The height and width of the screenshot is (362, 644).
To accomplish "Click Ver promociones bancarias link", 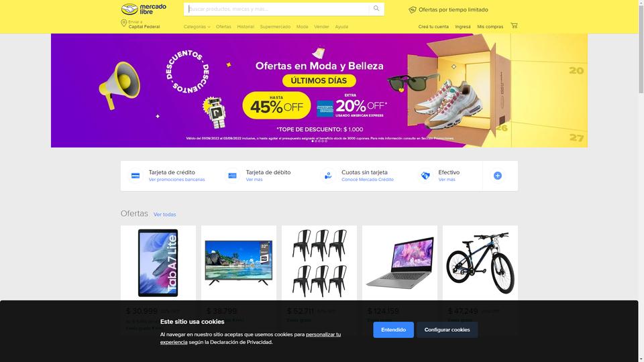I will (x=176, y=180).
